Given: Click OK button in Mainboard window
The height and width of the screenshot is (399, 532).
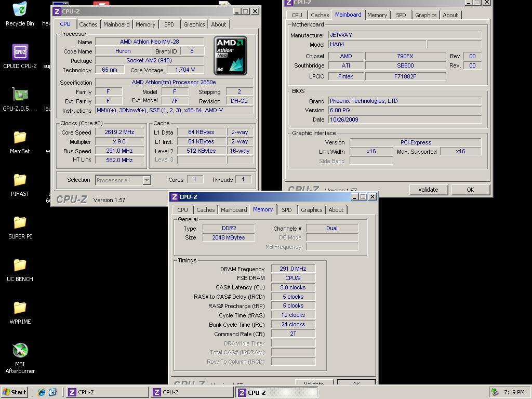Looking at the screenshot, I should point(470,190).
